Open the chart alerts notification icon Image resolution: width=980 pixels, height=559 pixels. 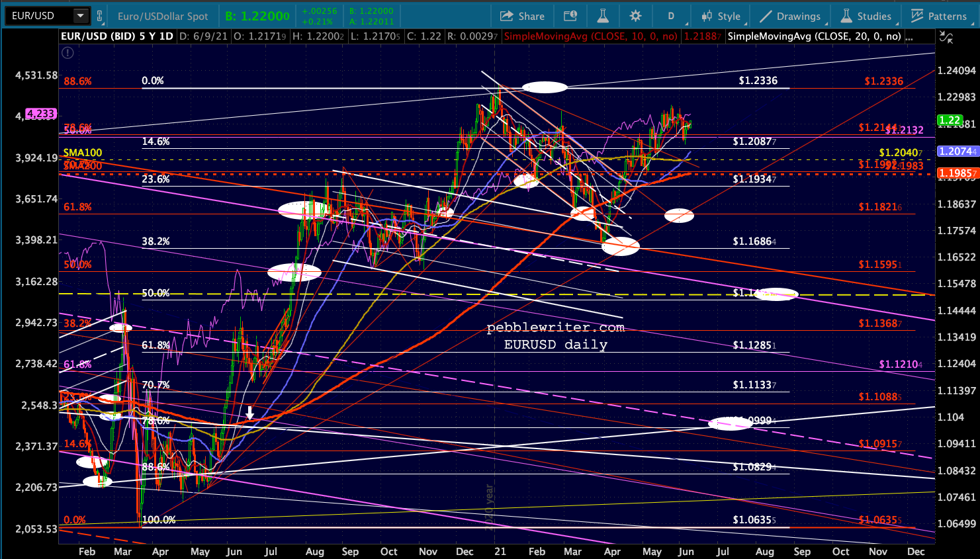(x=570, y=16)
